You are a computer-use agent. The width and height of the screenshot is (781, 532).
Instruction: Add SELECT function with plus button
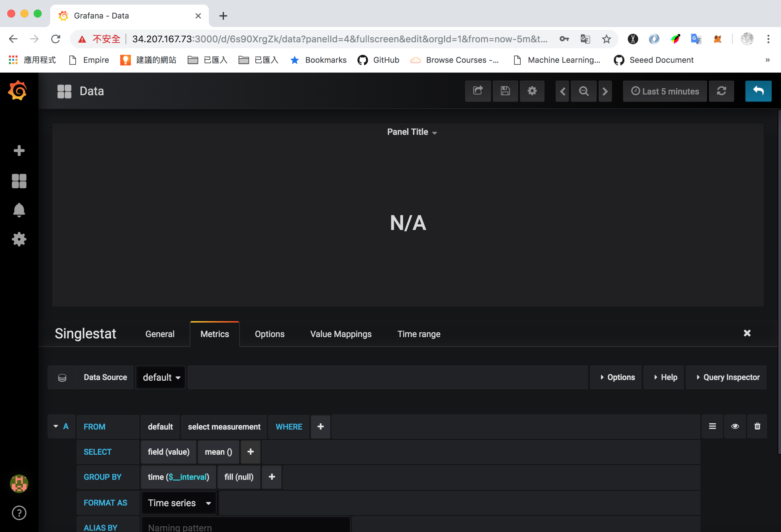[x=250, y=452]
